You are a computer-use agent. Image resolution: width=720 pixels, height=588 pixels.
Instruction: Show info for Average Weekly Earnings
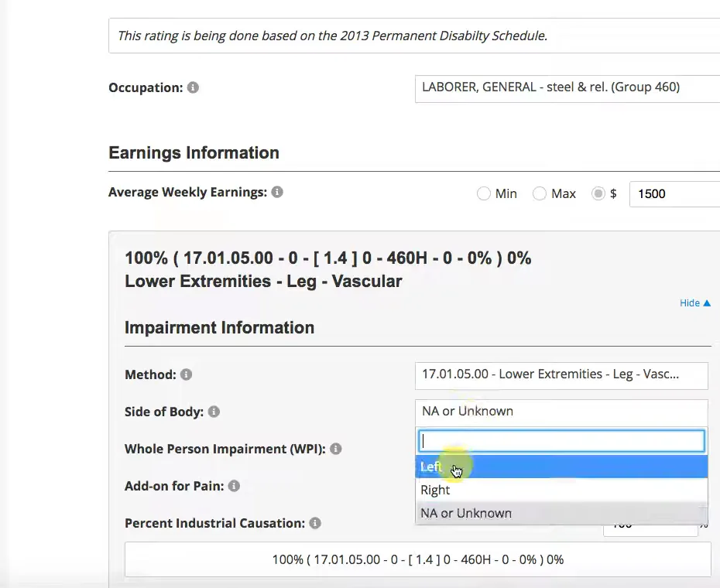pos(277,192)
